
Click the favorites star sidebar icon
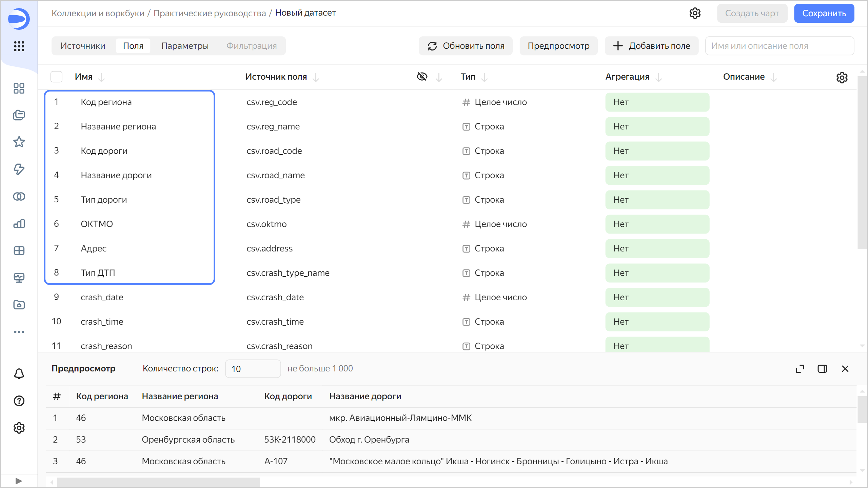19,142
